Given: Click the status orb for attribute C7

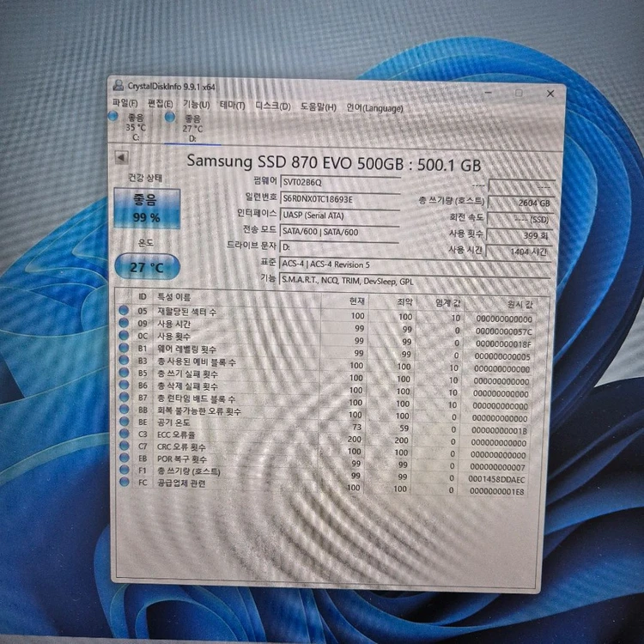Looking at the screenshot, I should click(x=124, y=445).
